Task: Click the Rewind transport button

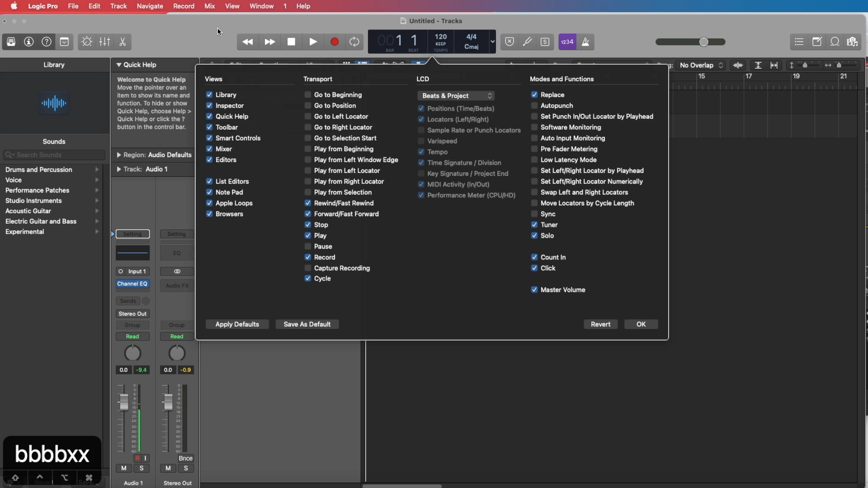Action: pyautogui.click(x=248, y=42)
